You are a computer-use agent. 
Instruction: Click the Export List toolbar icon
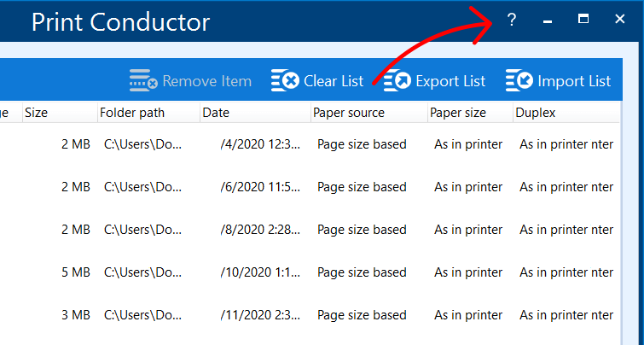coord(397,81)
